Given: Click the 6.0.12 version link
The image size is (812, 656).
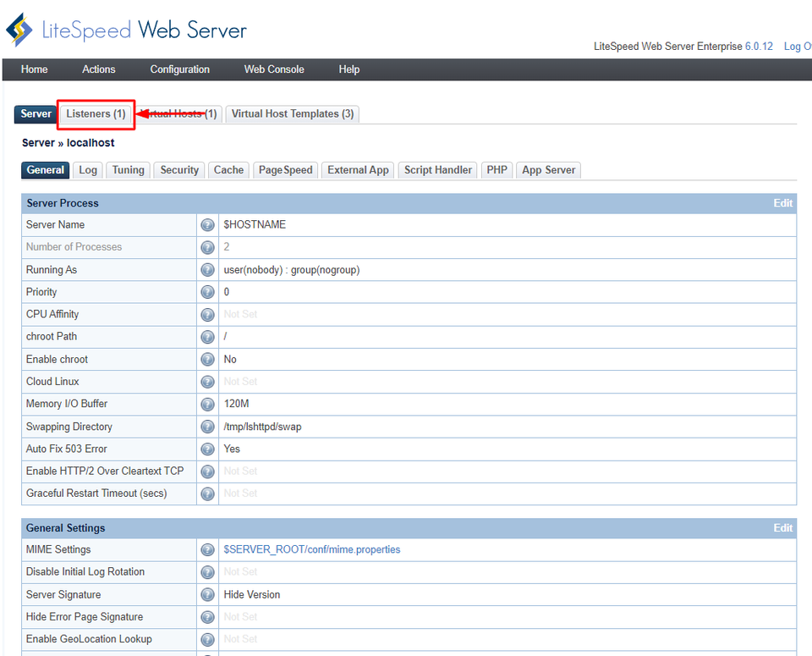Looking at the screenshot, I should pos(759,47).
